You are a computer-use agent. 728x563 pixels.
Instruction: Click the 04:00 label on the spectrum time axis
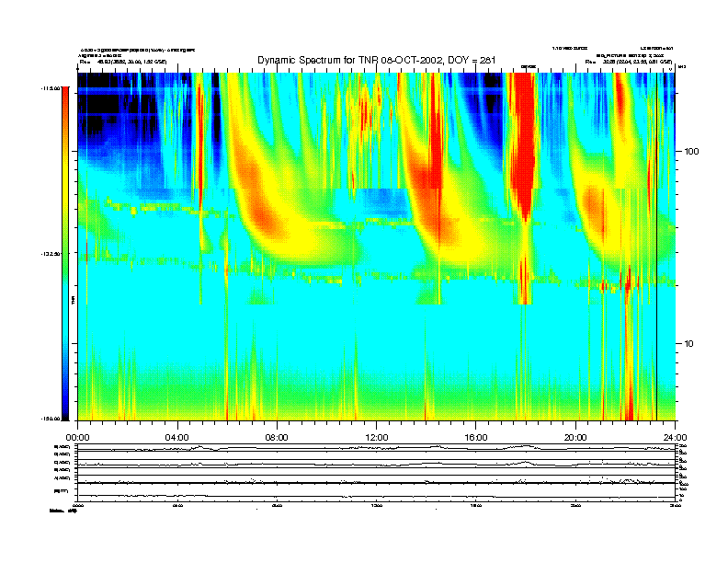coord(177,438)
